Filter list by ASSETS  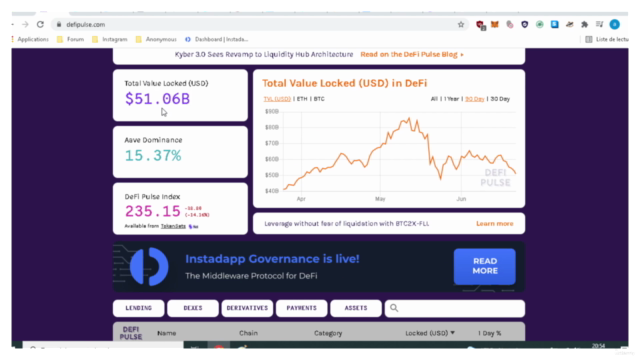point(356,308)
